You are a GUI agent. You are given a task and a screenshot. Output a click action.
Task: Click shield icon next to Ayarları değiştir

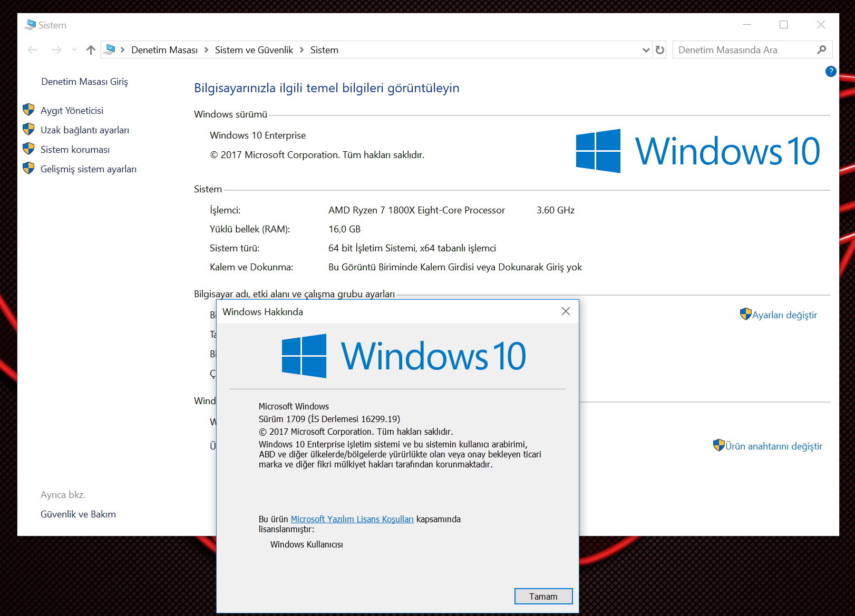(745, 314)
